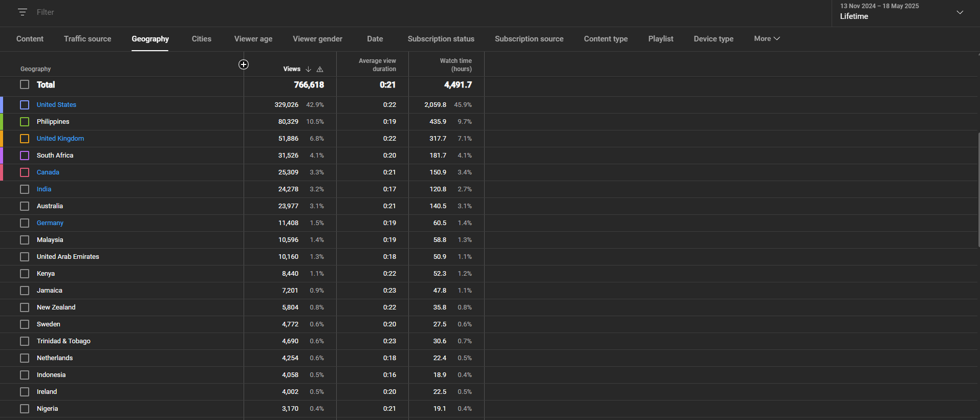The width and height of the screenshot is (980, 420).
Task: Sort by Watch time (hours) header
Action: [456, 65]
